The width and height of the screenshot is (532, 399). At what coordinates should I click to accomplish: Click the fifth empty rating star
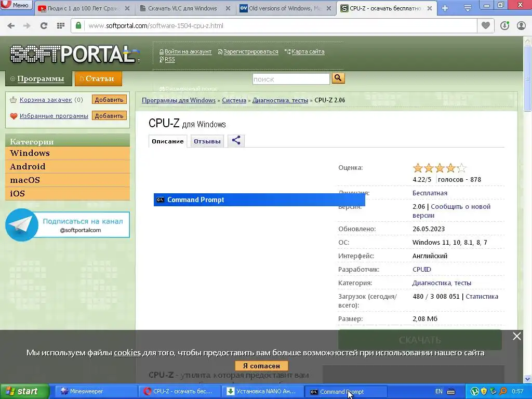coord(461,168)
